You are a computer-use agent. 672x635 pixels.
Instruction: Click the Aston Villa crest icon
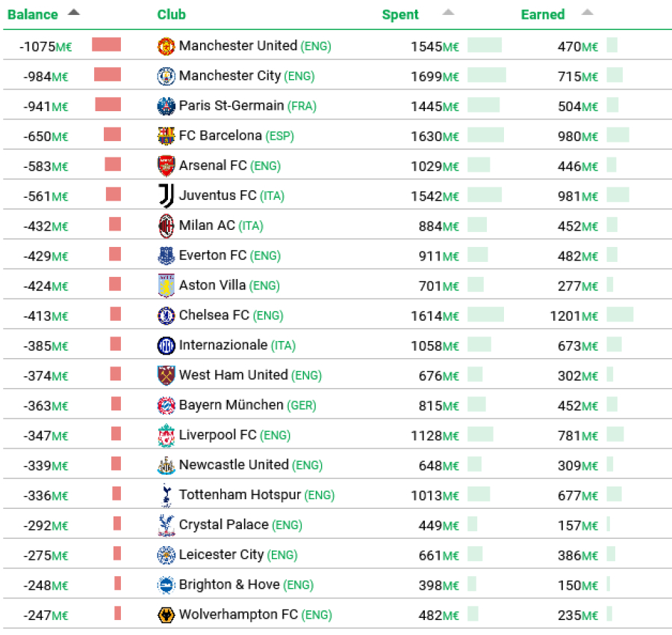point(166,286)
